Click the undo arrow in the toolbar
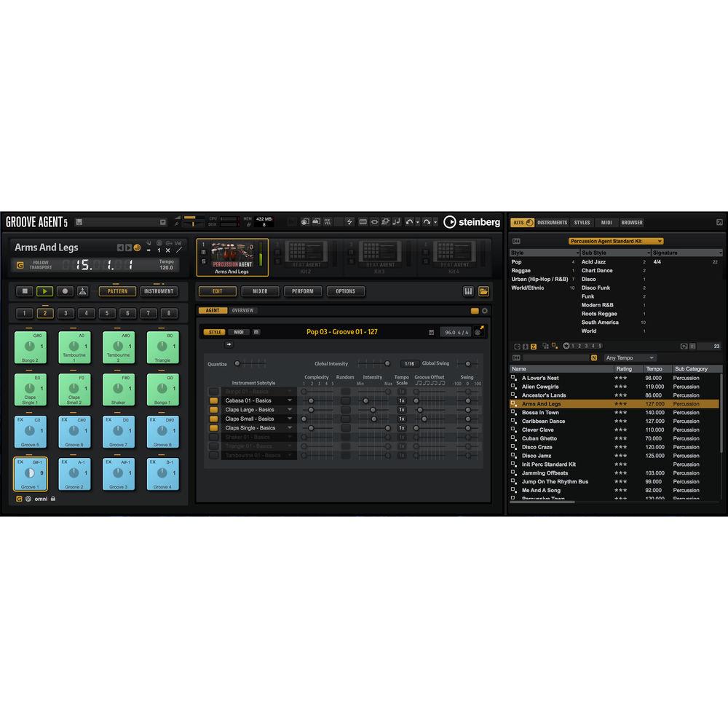728x728 pixels. coord(408,221)
